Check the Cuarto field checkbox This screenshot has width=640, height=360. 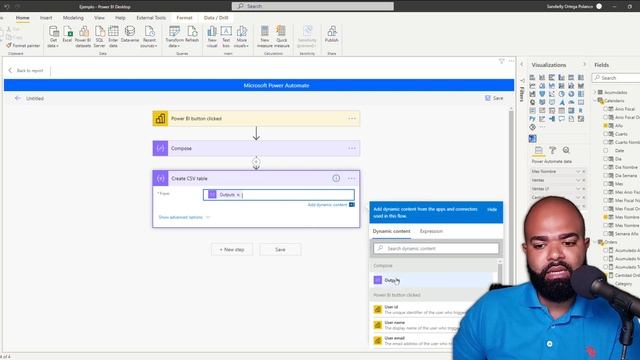point(606,134)
